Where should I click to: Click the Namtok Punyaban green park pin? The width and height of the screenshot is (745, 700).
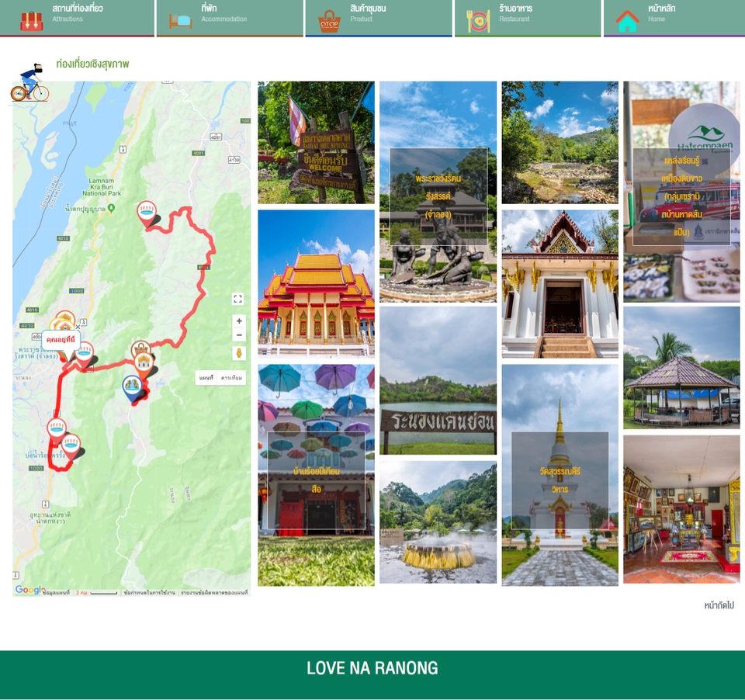(x=111, y=208)
